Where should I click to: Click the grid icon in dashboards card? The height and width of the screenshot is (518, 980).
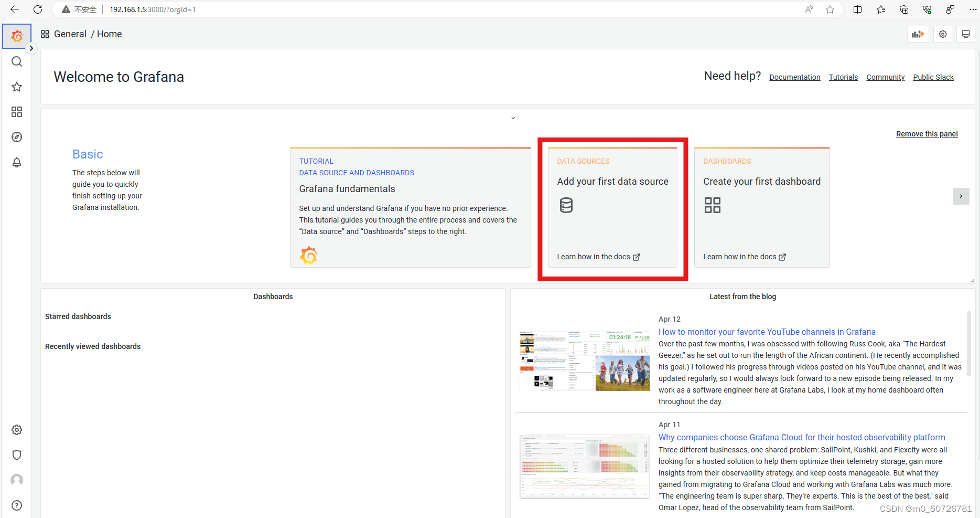pyautogui.click(x=713, y=205)
